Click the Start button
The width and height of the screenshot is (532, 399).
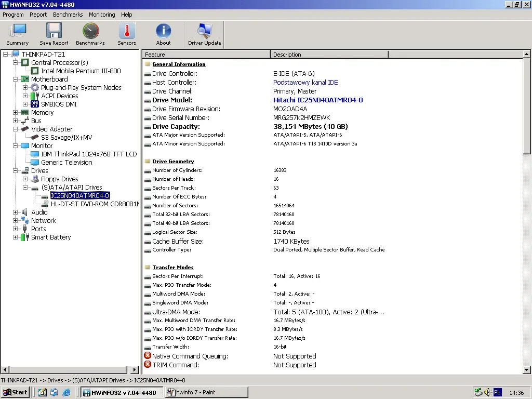pos(15,393)
